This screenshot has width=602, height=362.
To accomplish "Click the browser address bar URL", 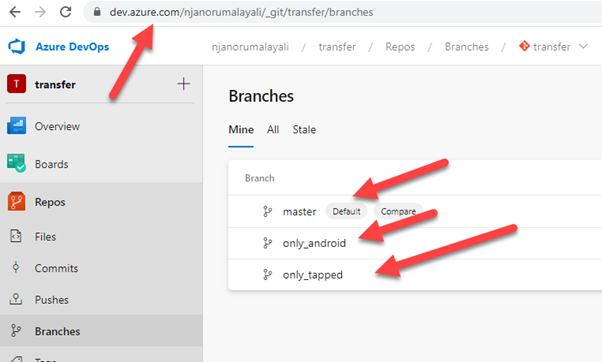I will click(241, 12).
